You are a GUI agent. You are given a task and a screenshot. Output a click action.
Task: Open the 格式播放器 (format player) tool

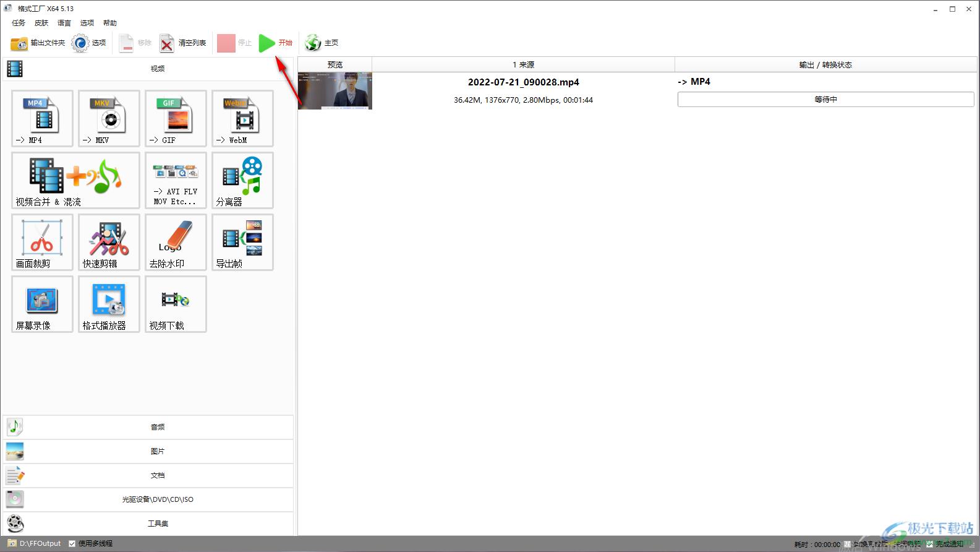pyautogui.click(x=109, y=304)
